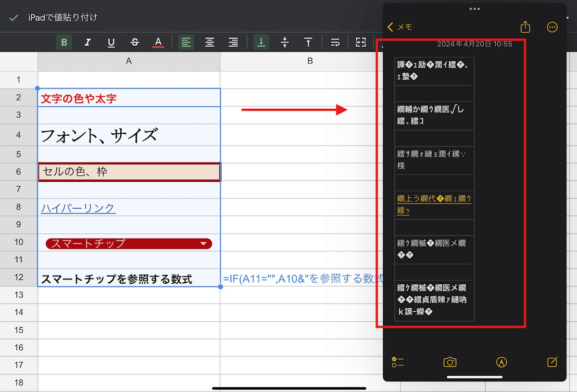Select row 18 header
This screenshot has height=392, width=577.
19,382
